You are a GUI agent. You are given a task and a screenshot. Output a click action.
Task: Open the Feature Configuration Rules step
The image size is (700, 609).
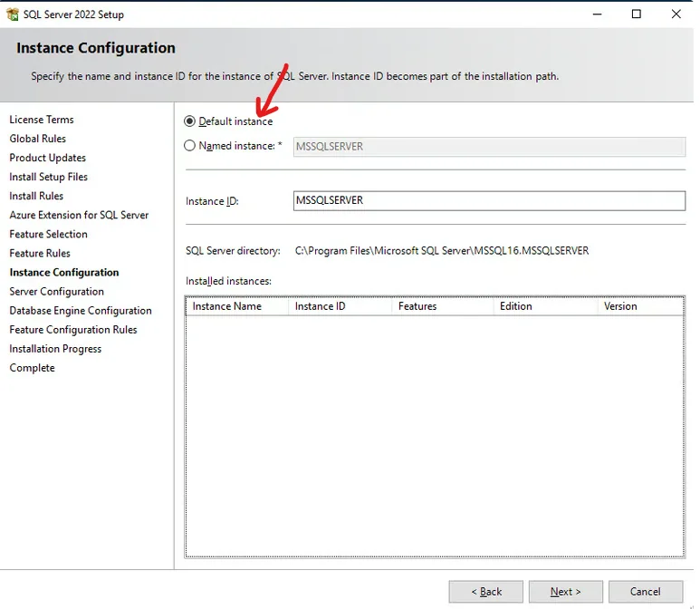click(73, 330)
